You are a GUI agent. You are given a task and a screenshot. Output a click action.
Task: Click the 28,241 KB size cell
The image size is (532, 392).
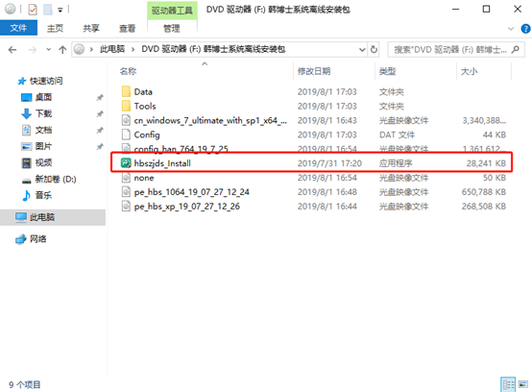click(x=486, y=163)
